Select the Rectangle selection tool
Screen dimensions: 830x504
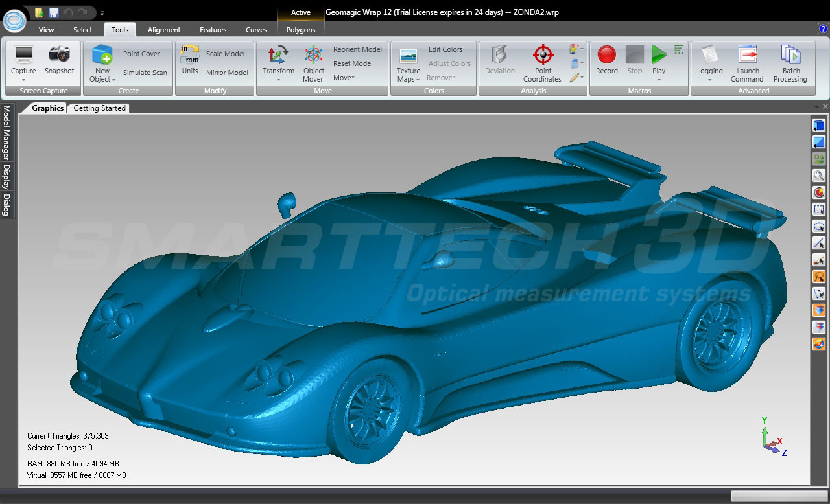point(819,209)
